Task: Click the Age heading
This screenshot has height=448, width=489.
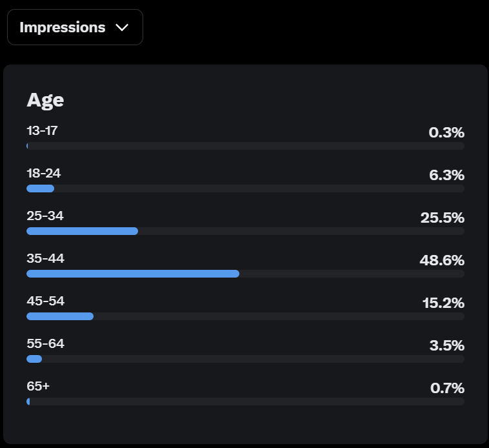Action: tap(45, 100)
